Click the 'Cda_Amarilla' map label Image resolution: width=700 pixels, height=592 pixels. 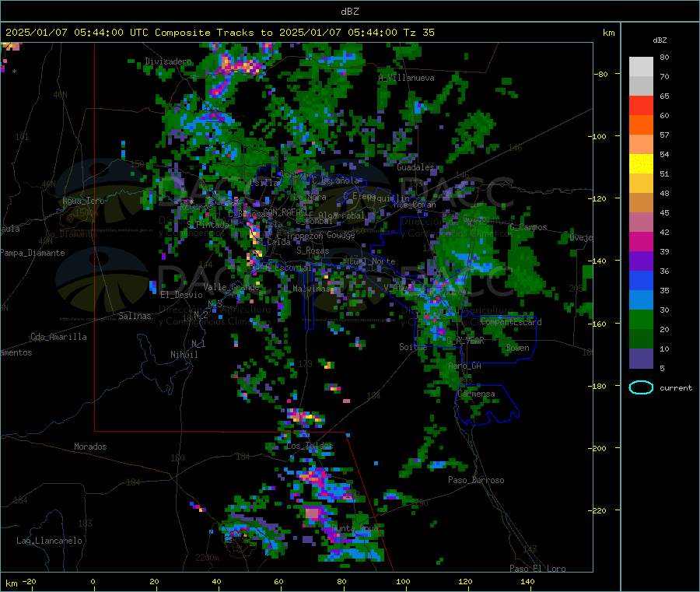point(58,337)
